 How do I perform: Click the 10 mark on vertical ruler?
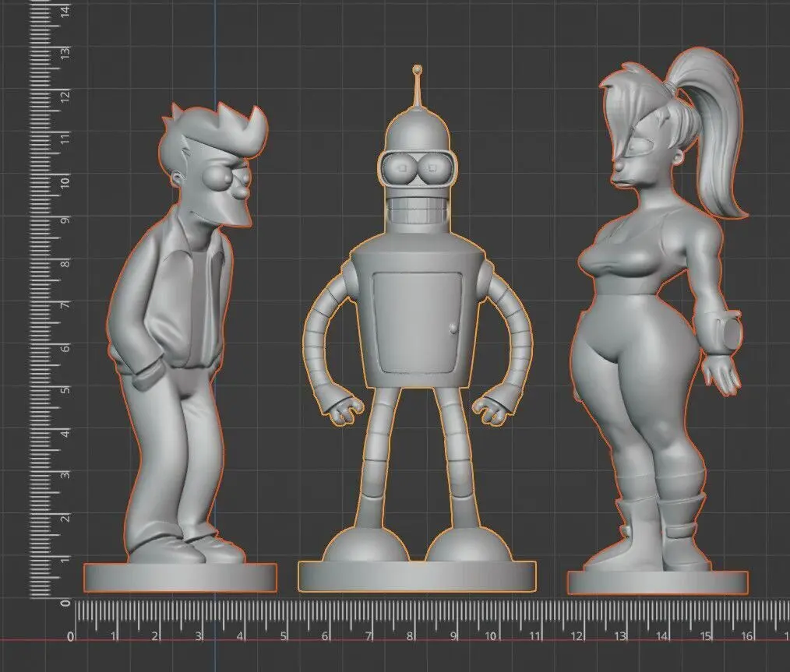point(66,181)
